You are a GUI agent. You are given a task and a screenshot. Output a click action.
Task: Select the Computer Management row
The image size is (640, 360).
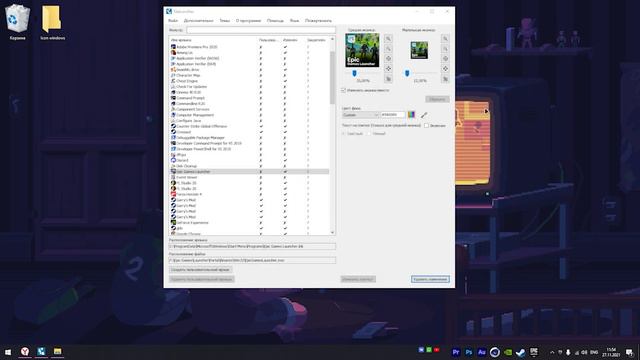click(x=249, y=115)
